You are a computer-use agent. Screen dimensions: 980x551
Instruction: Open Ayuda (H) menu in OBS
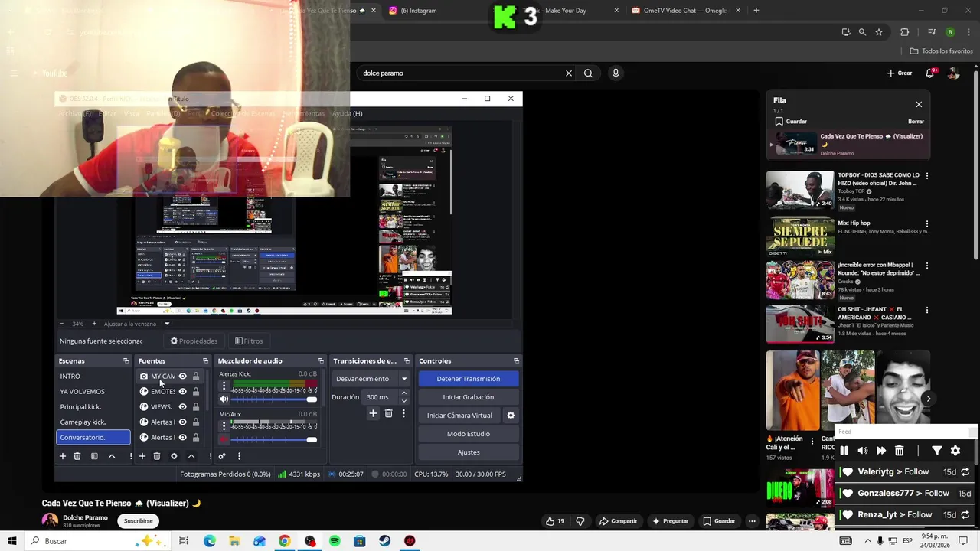point(348,113)
